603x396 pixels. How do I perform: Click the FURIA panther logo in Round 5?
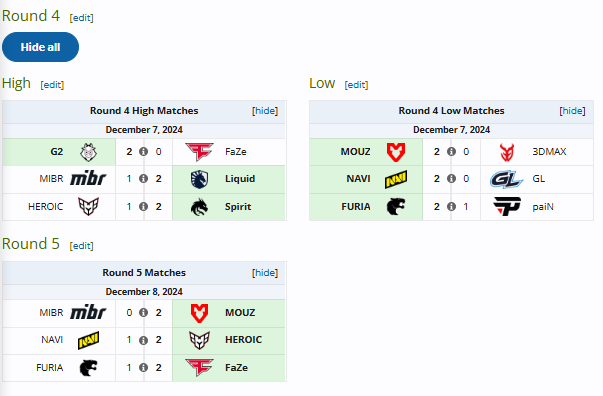pyautogui.click(x=88, y=368)
